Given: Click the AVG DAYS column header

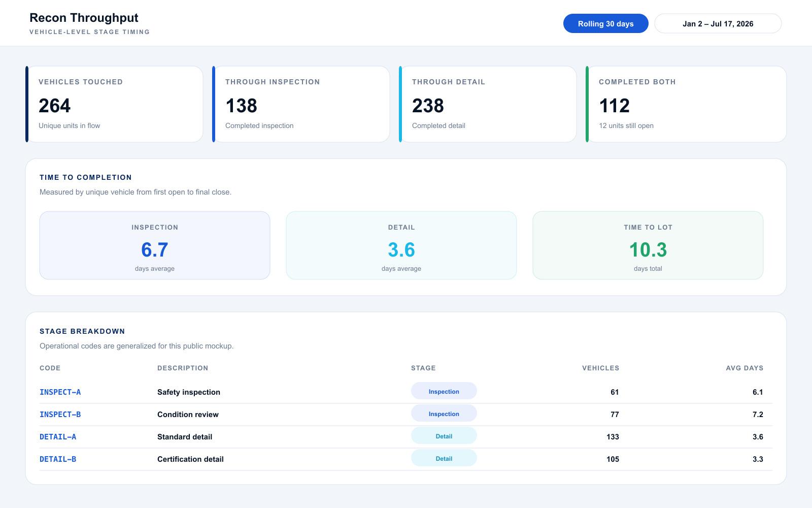Looking at the screenshot, I should 745,368.
